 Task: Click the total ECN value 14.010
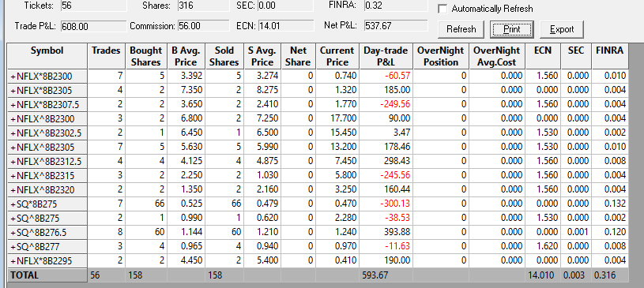click(542, 275)
